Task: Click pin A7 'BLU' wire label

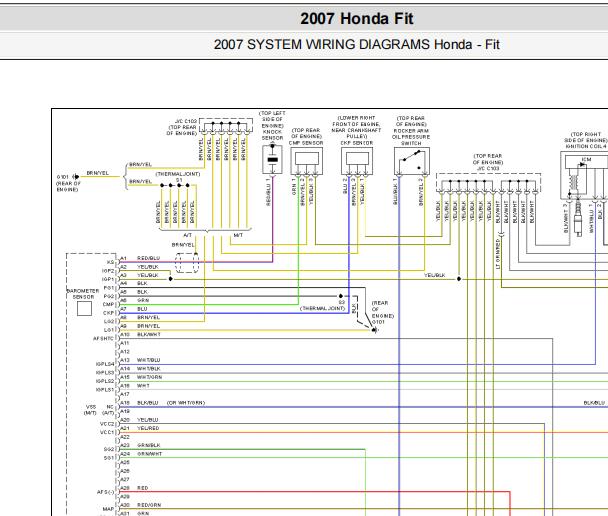Action: click(x=142, y=309)
